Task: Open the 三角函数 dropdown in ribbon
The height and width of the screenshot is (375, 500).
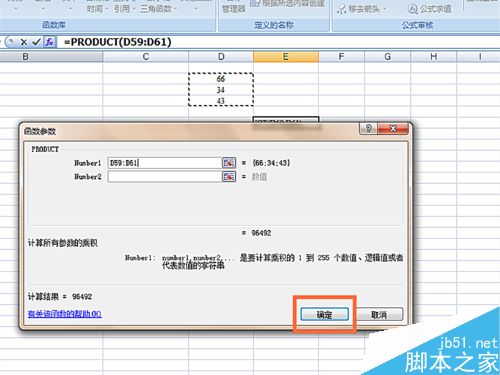Action: (x=158, y=9)
